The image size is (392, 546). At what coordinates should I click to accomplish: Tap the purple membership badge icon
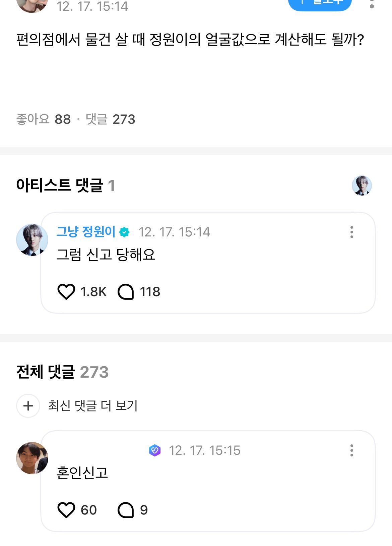point(155,450)
